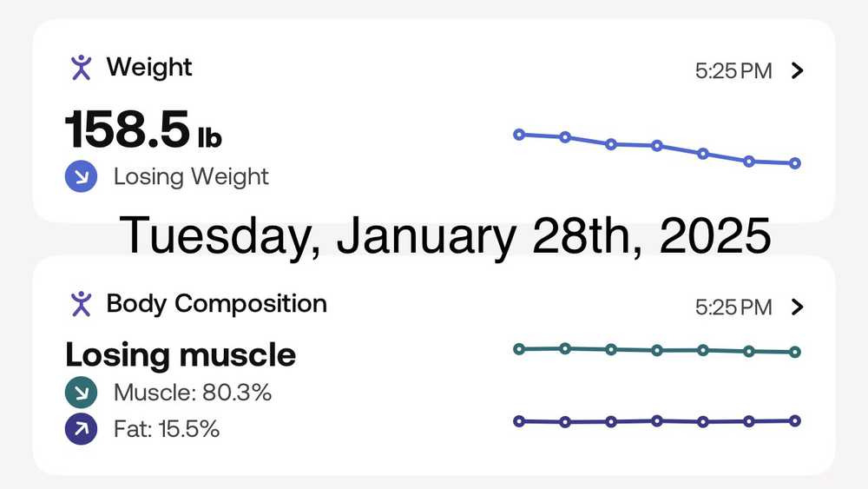Select the Fat: 15.5% reading
This screenshot has width=868, height=489.
pos(167,429)
